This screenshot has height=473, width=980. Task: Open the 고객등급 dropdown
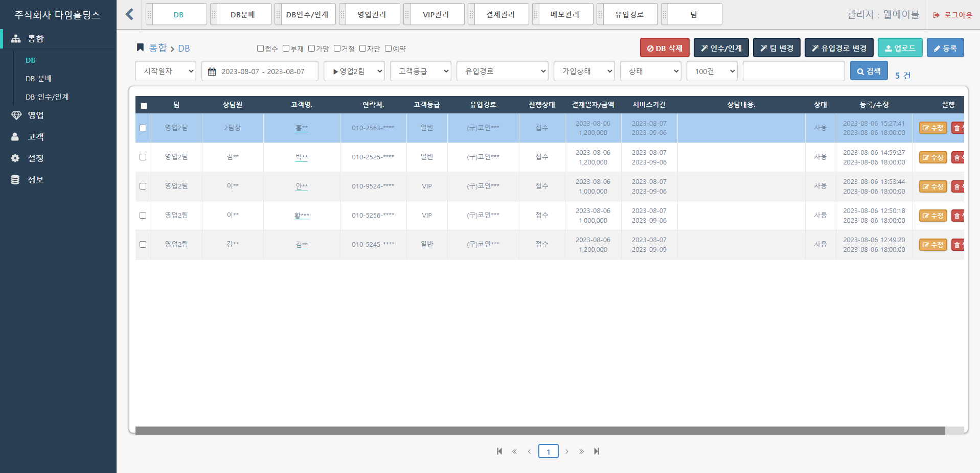pos(420,71)
